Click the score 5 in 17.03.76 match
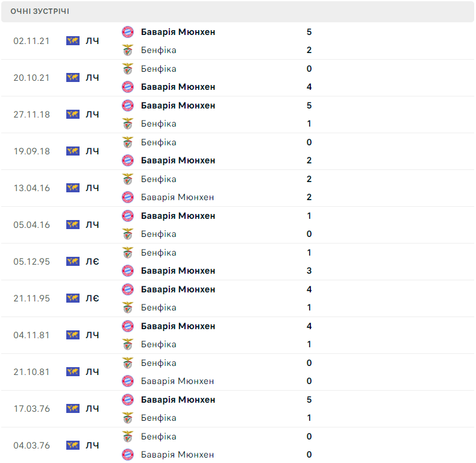Image resolution: width=476 pixels, height=463 pixels. [309, 400]
